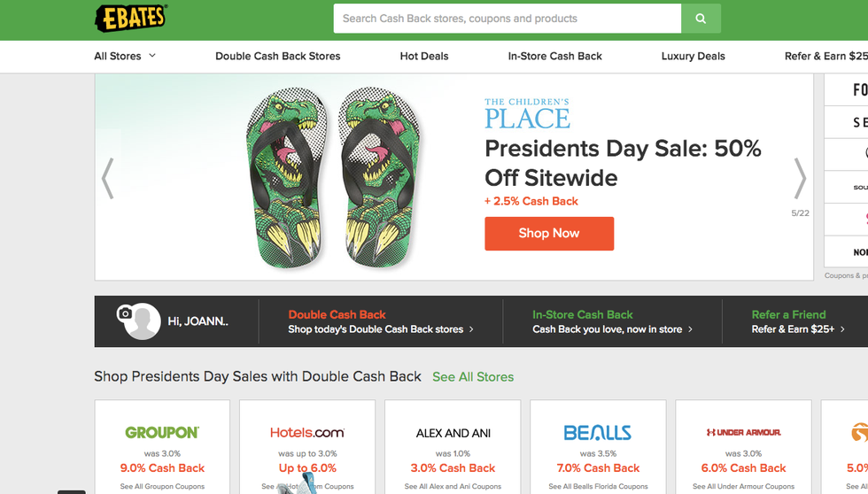Open the Alex and Ani logo

coord(453,434)
